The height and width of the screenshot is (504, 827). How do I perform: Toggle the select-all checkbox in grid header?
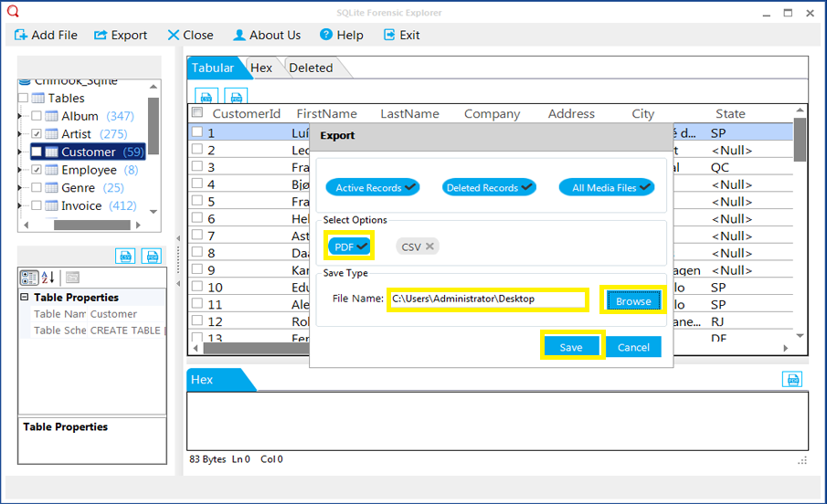tap(197, 112)
